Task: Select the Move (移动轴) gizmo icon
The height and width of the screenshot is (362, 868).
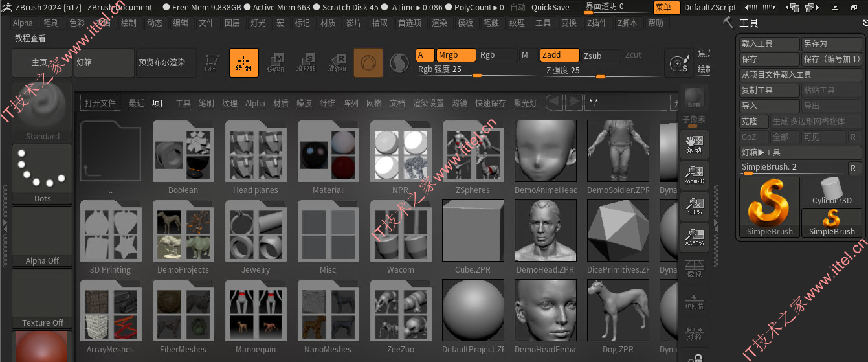Action: (x=275, y=63)
